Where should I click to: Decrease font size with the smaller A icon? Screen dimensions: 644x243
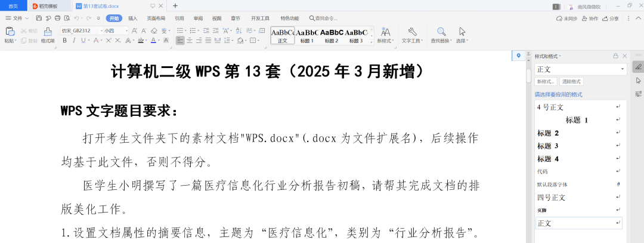click(x=144, y=31)
